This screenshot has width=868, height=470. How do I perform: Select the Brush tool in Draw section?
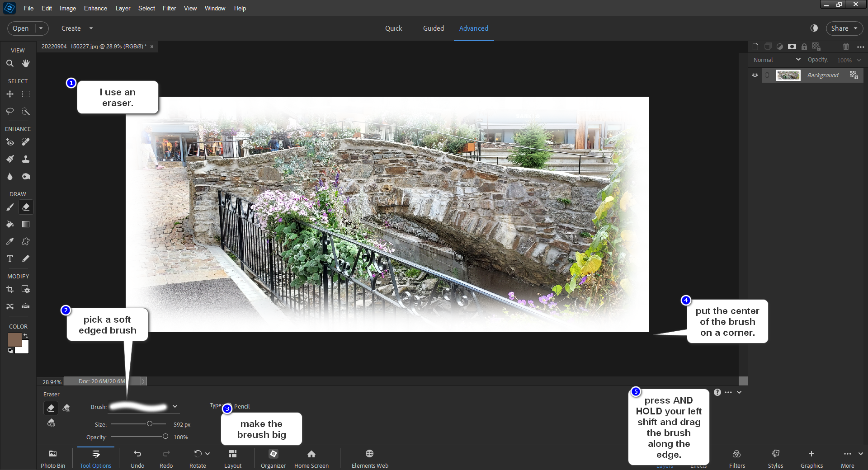10,207
